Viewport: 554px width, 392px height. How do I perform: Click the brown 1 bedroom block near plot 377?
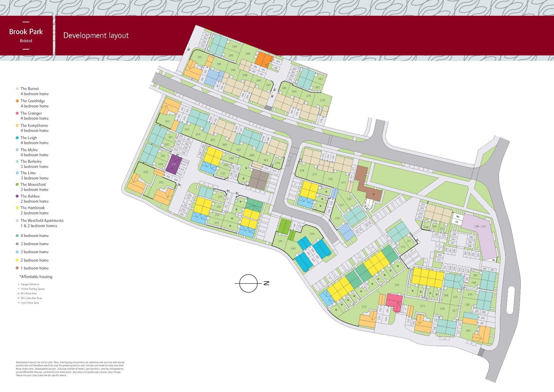click(x=367, y=183)
